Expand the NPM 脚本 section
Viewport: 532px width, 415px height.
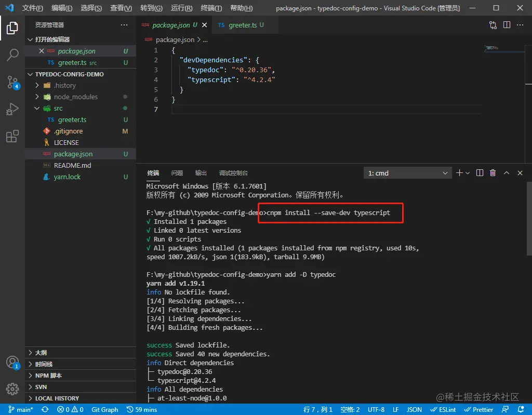click(x=48, y=376)
